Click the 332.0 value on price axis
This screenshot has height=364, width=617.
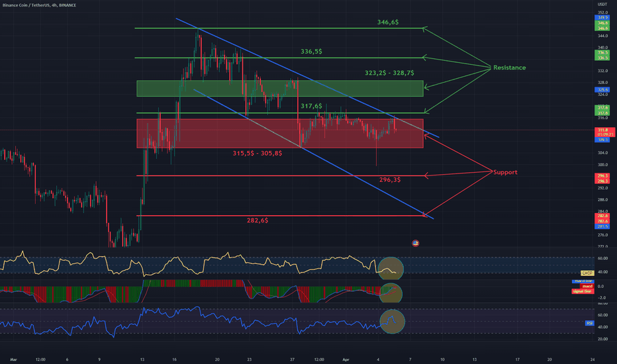[603, 71]
